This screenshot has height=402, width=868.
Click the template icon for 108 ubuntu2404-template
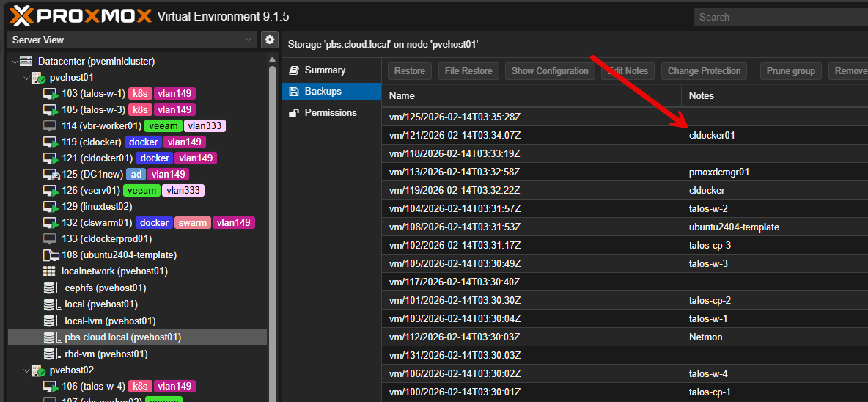(51, 255)
